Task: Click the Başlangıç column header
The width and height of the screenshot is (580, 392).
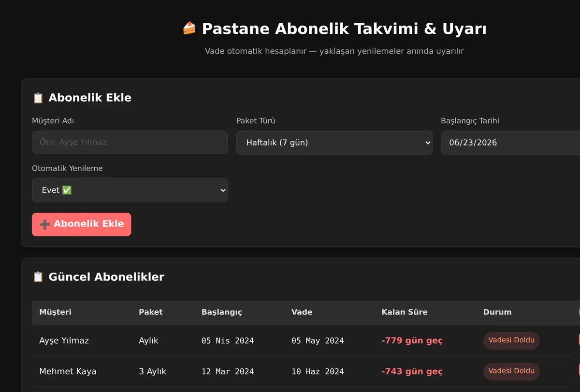Action: pyautogui.click(x=222, y=312)
